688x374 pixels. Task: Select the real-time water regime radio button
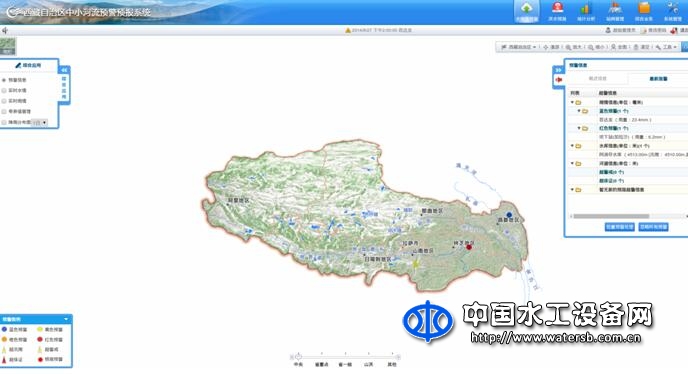[4, 90]
